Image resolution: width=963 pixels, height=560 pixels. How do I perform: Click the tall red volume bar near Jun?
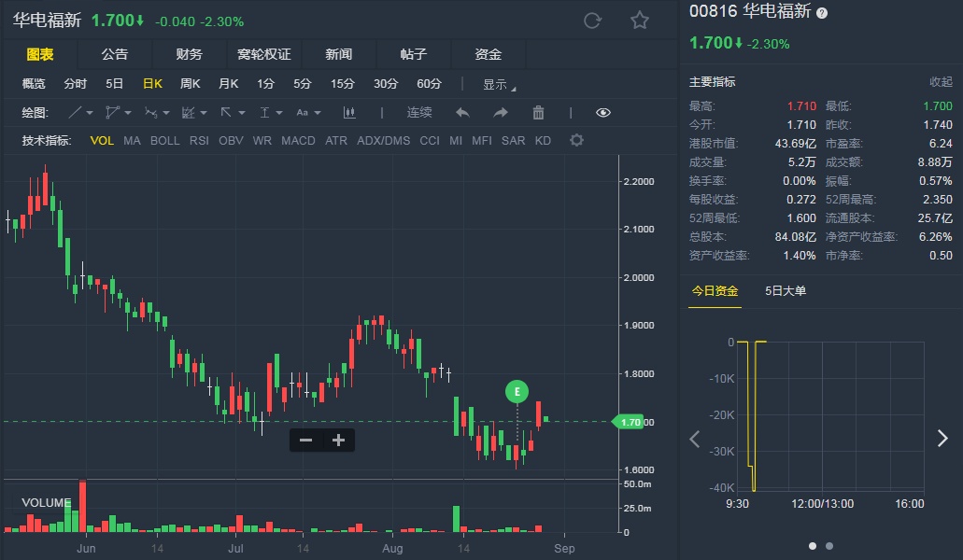pyautogui.click(x=82, y=506)
